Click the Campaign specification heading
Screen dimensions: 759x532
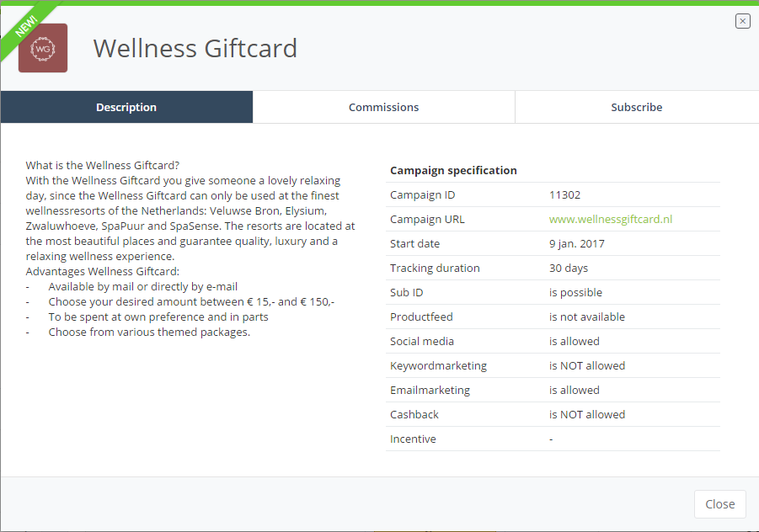pos(453,170)
